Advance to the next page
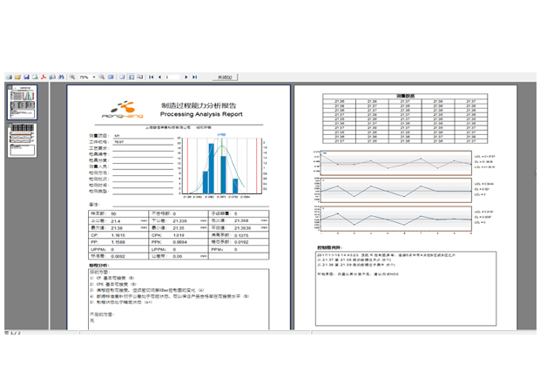This screenshot has height=392, width=540. tap(186, 77)
